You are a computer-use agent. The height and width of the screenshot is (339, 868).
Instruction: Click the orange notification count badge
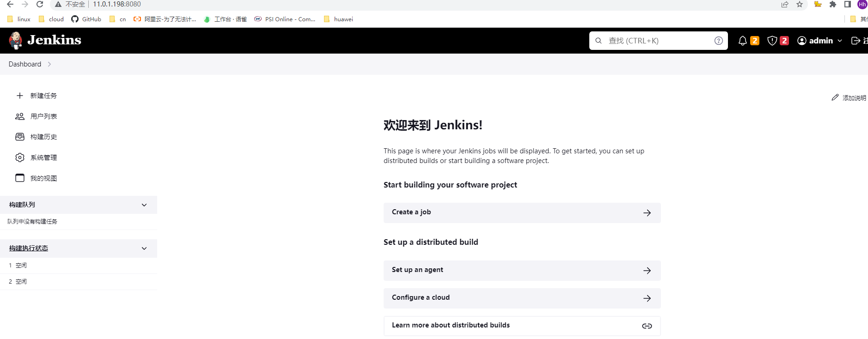click(x=755, y=41)
